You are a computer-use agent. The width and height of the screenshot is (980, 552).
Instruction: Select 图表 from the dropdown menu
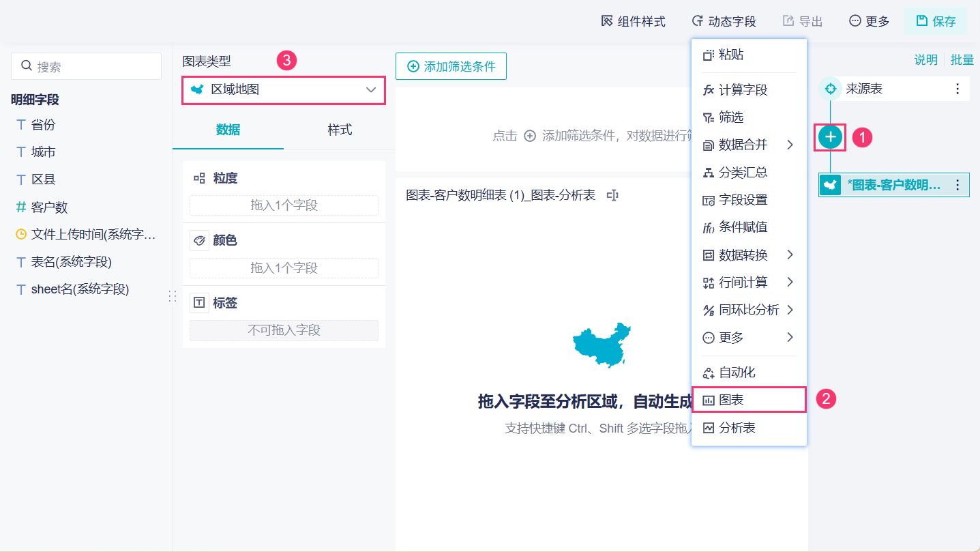[749, 400]
